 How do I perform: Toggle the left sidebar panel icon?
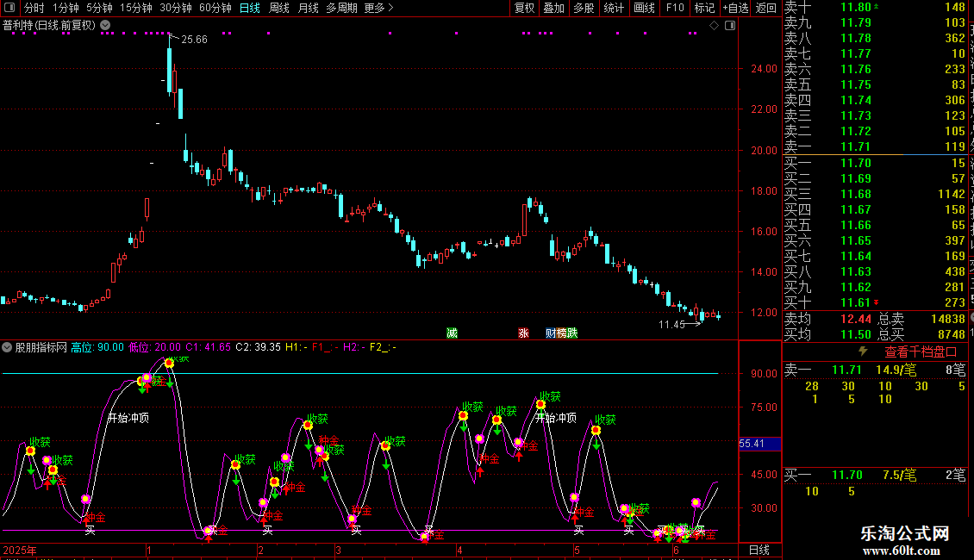(9, 8)
